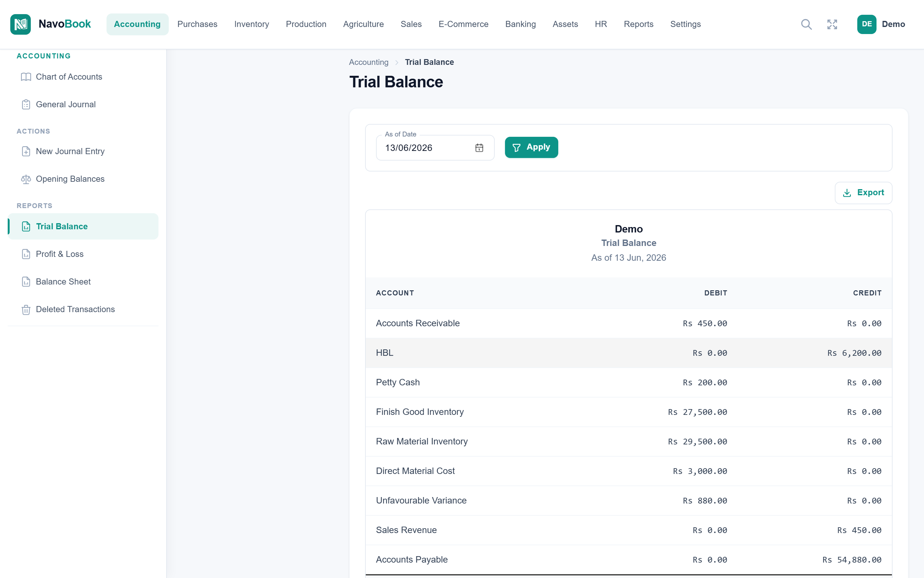Click the Chart of Accounts book icon

(26, 77)
